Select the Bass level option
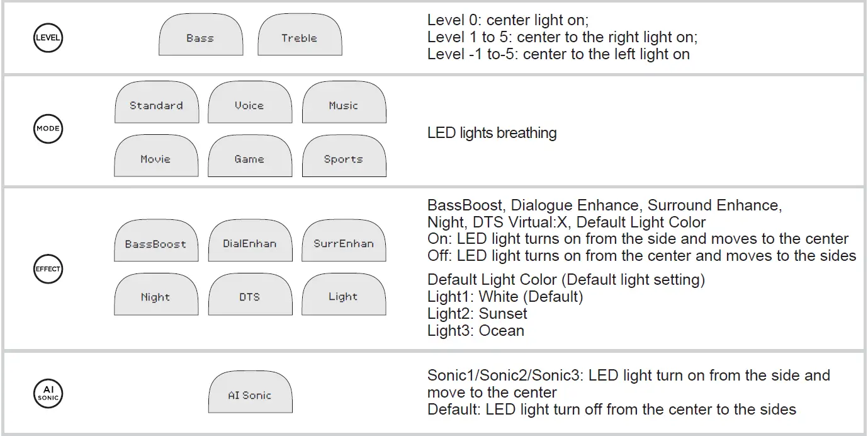 (x=200, y=37)
